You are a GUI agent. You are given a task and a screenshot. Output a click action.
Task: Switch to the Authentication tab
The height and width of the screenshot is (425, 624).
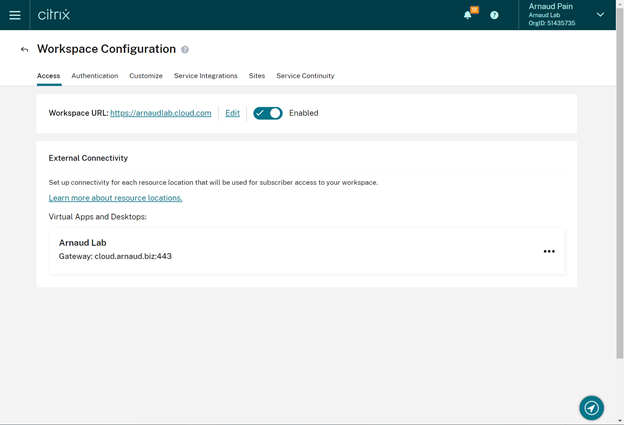point(95,76)
